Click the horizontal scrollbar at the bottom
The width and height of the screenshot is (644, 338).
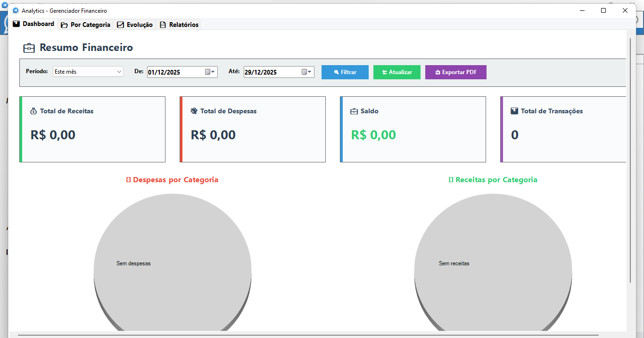coord(306,335)
